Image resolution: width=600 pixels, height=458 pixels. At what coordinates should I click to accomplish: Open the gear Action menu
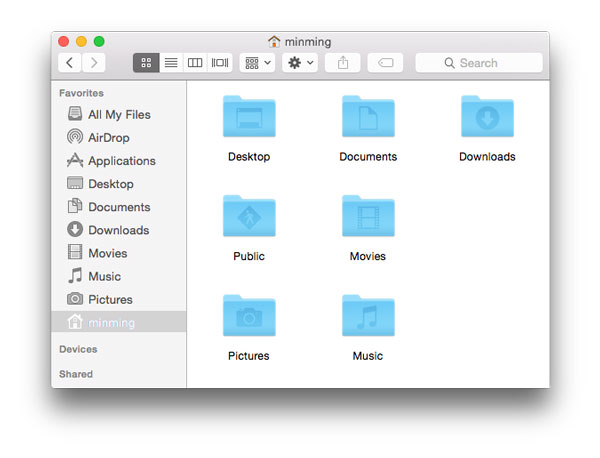300,63
